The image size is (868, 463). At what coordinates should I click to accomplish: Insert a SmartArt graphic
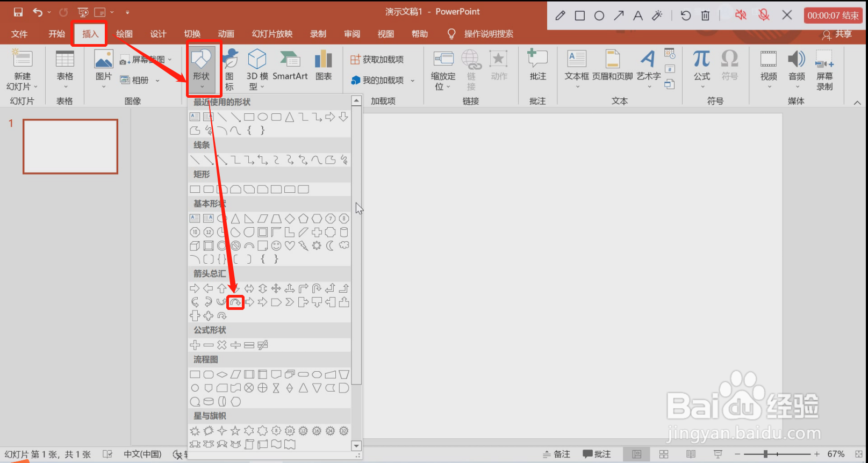coord(290,66)
